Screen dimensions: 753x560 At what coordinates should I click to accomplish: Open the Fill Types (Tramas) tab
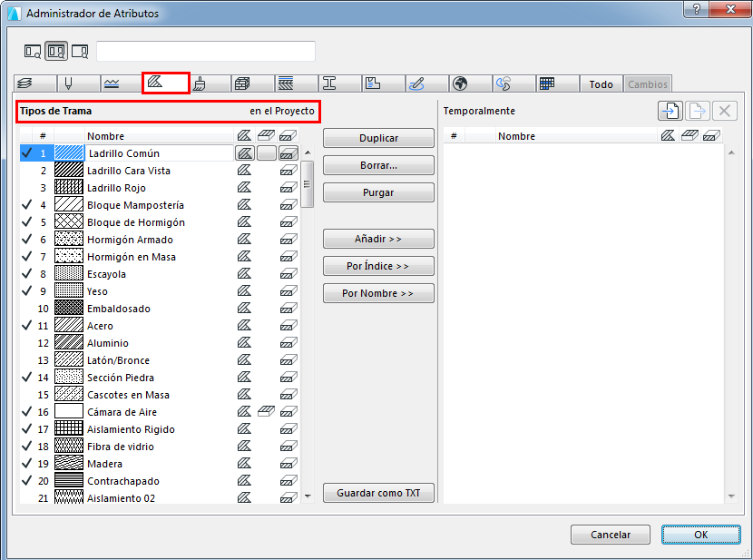(166, 84)
